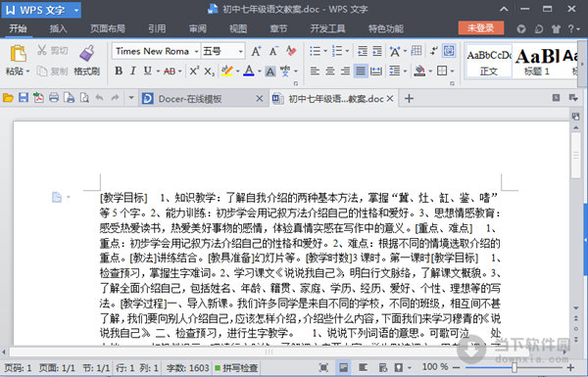Toggle spell check in status bar

(x=236, y=368)
